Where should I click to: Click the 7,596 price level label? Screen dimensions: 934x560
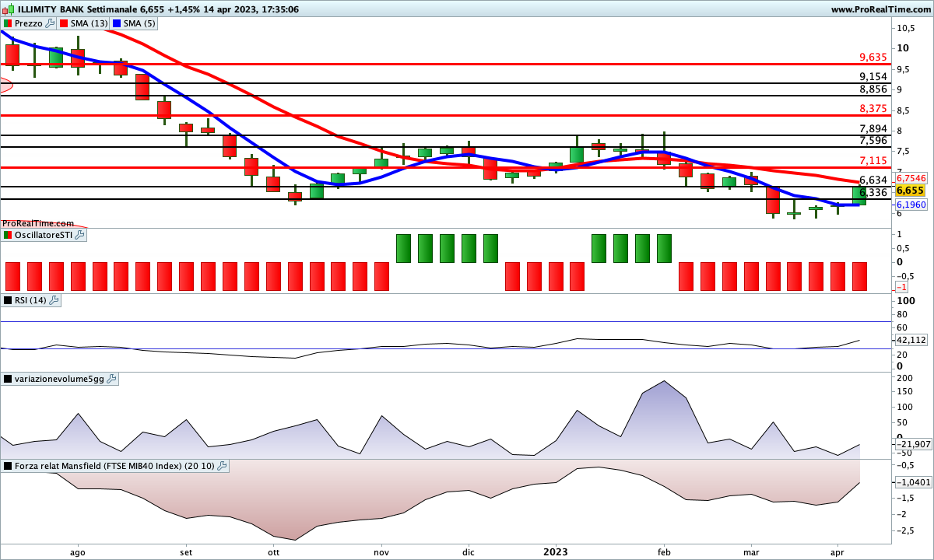coord(873,140)
